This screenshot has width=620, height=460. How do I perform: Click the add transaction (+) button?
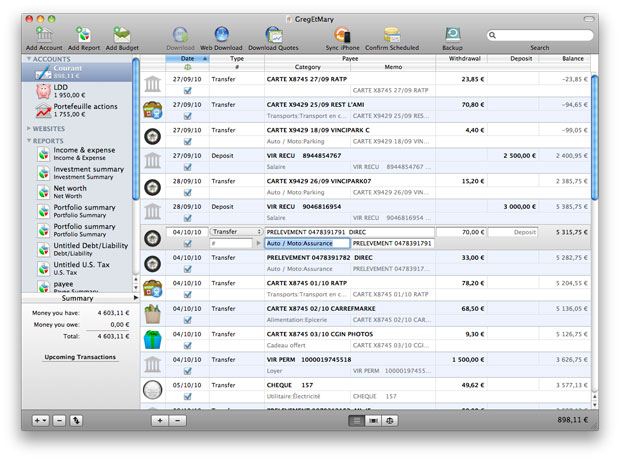click(x=160, y=420)
